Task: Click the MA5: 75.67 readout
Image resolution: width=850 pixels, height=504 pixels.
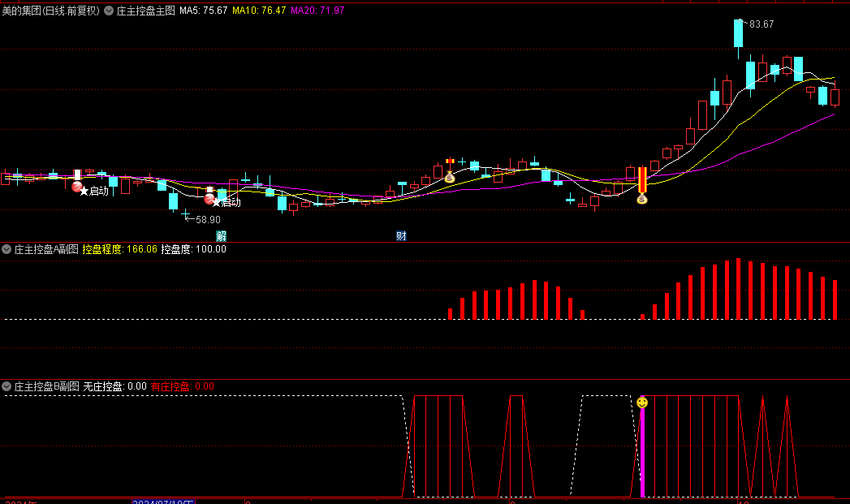Action: point(203,11)
